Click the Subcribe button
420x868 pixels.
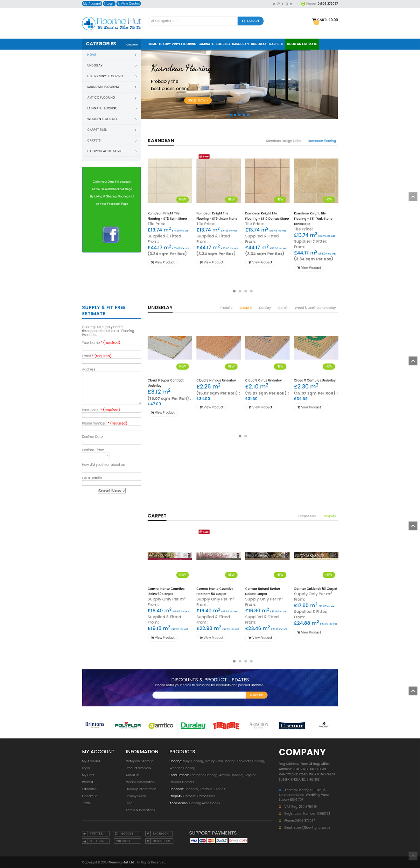click(x=257, y=695)
